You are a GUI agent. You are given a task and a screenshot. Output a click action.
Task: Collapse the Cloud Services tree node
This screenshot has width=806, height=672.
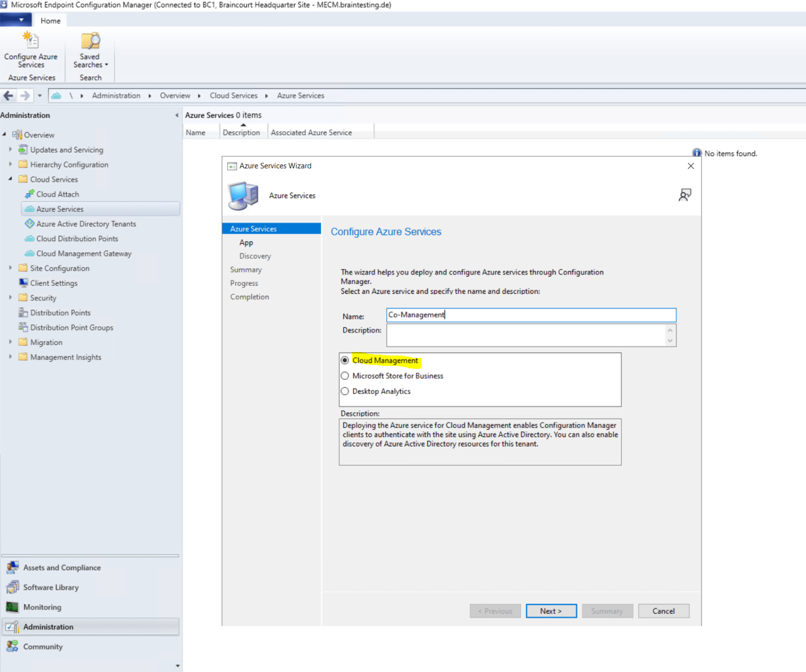10,179
